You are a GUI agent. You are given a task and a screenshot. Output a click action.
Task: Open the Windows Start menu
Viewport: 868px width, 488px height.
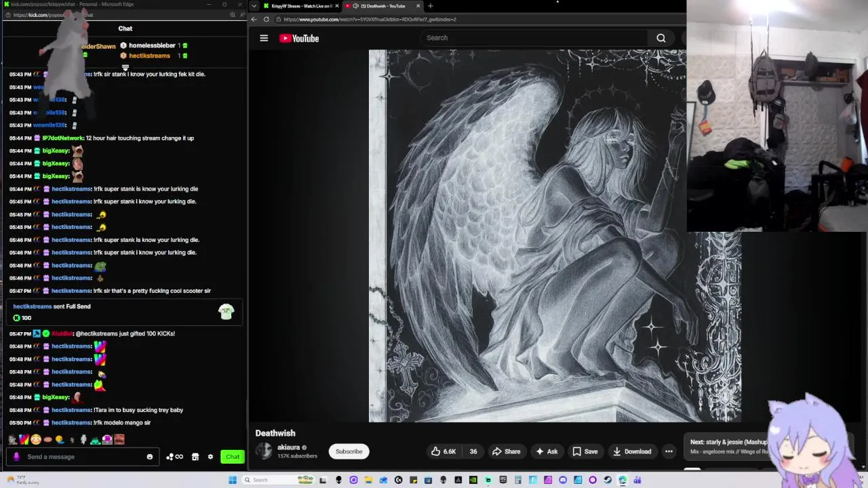pos(233,480)
